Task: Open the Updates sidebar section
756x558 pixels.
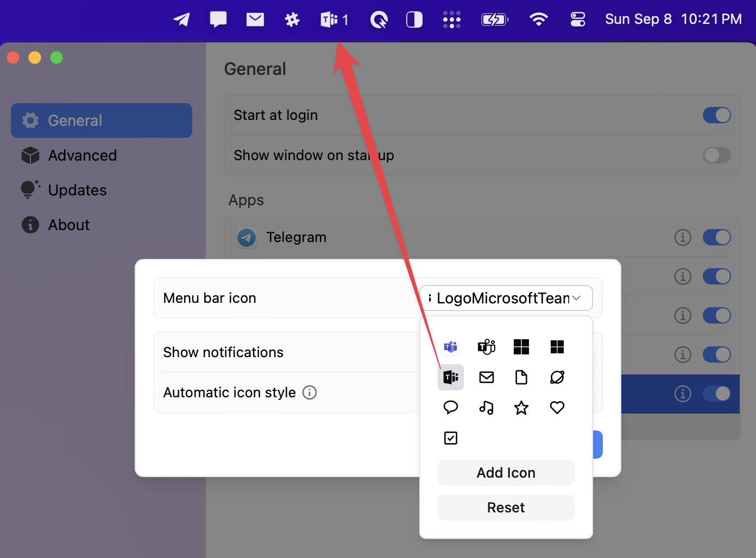Action: [x=102, y=190]
